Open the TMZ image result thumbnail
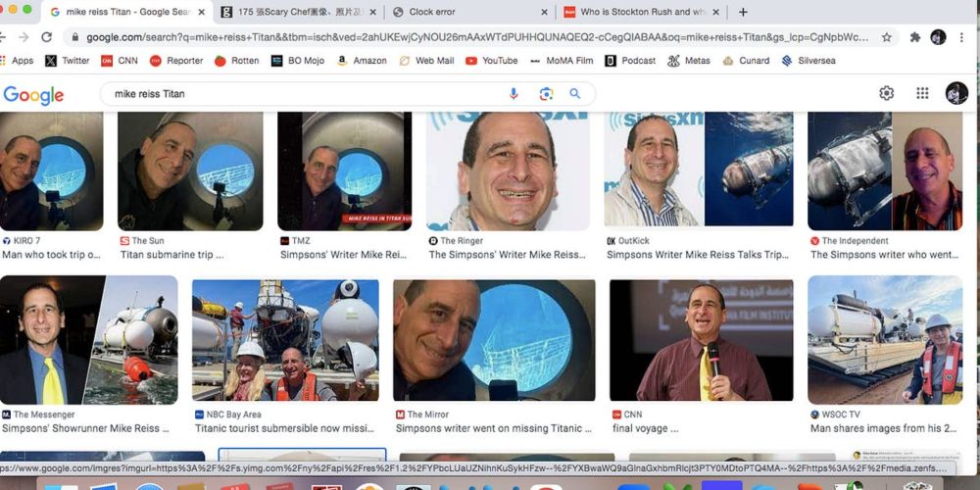Image resolution: width=980 pixels, height=490 pixels. coord(344,171)
